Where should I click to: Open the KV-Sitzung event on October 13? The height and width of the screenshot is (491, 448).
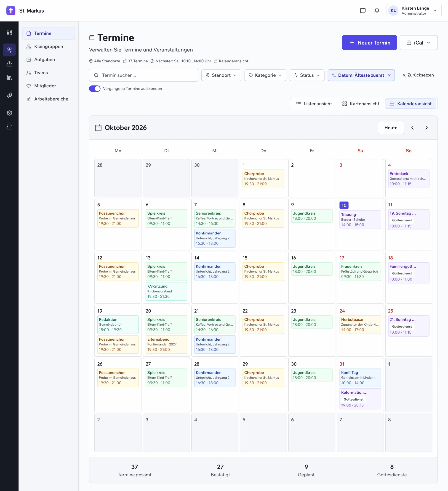click(x=166, y=291)
